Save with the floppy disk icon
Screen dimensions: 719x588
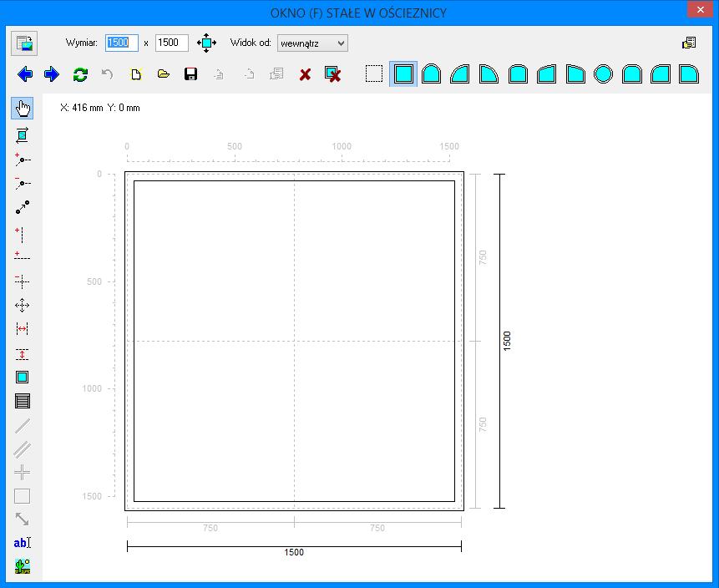[190, 73]
